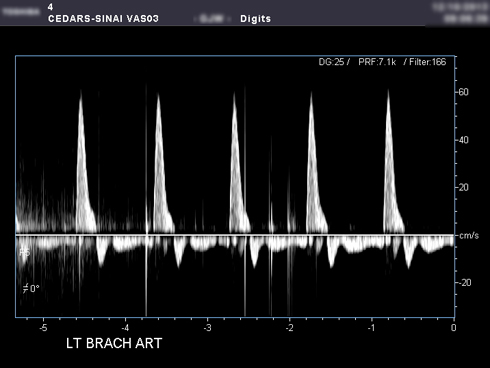Click the white spectral baseline line
Image resolution: width=490 pixels, height=368 pixels.
pyautogui.click(x=235, y=235)
